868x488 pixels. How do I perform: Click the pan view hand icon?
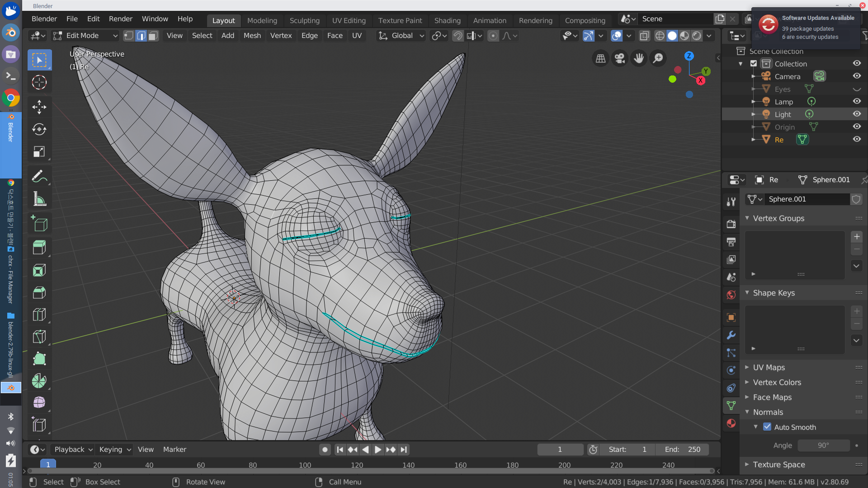(x=639, y=58)
